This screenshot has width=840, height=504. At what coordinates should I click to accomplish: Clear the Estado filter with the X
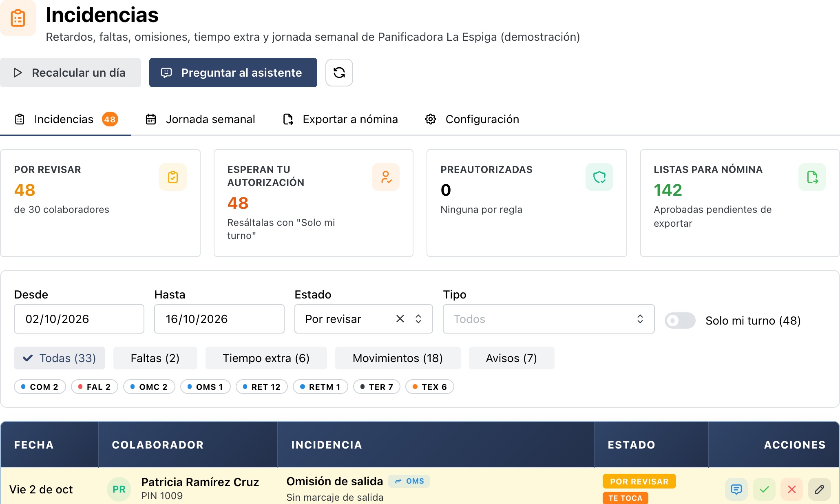coord(400,319)
